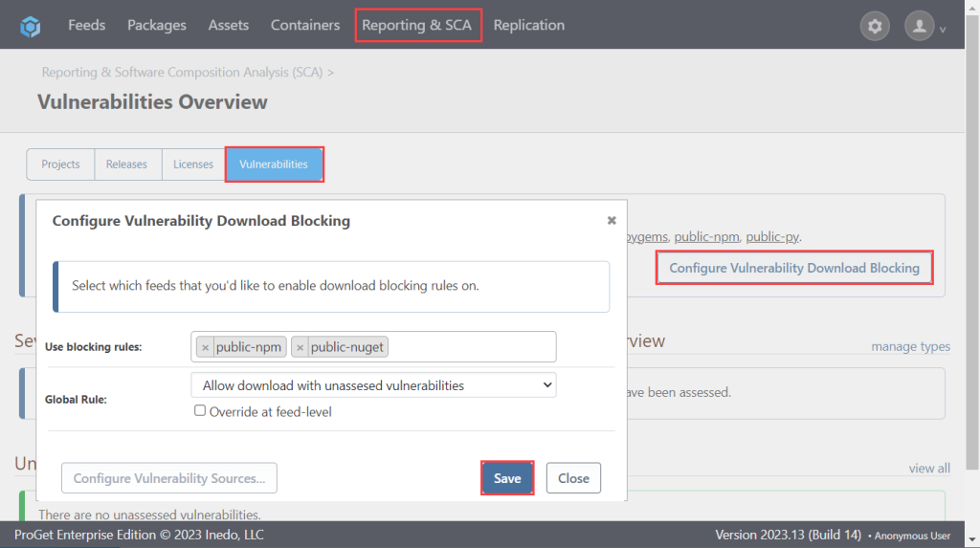Switch to the Licenses tab
980x548 pixels.
192,164
